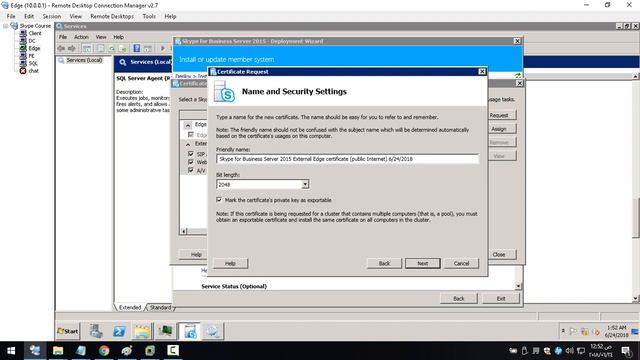The width and height of the screenshot is (640, 360).
Task: Toggle Mark the certificate's private key as exportable
Action: tap(219, 200)
